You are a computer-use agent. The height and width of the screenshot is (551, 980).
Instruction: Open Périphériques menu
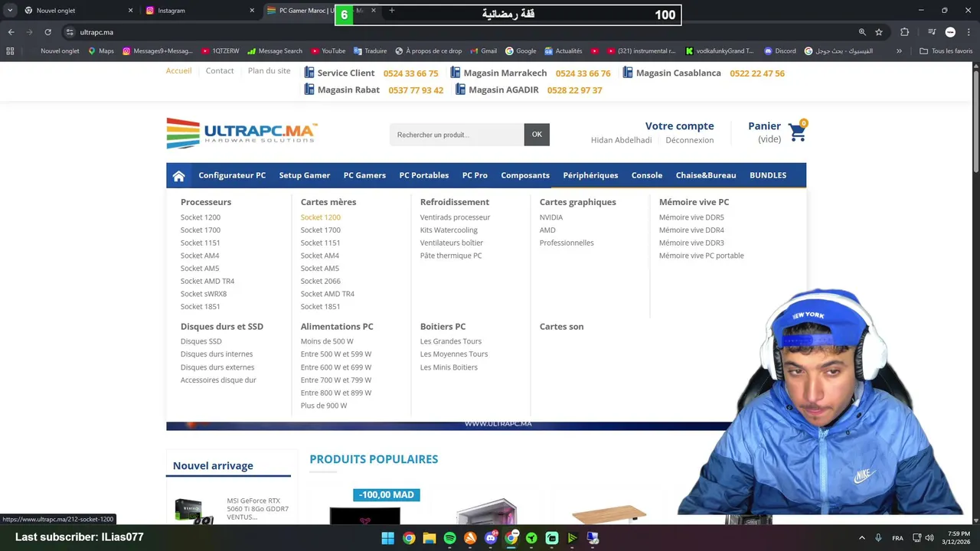point(590,175)
